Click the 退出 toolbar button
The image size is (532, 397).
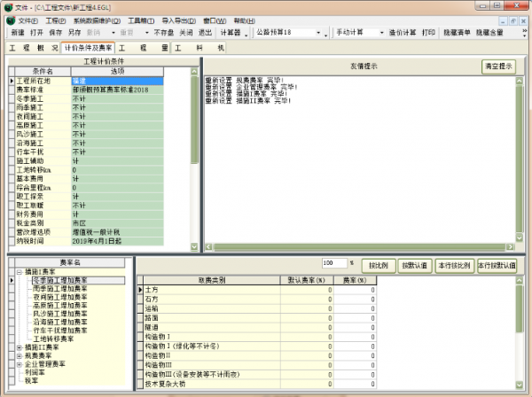[205, 33]
